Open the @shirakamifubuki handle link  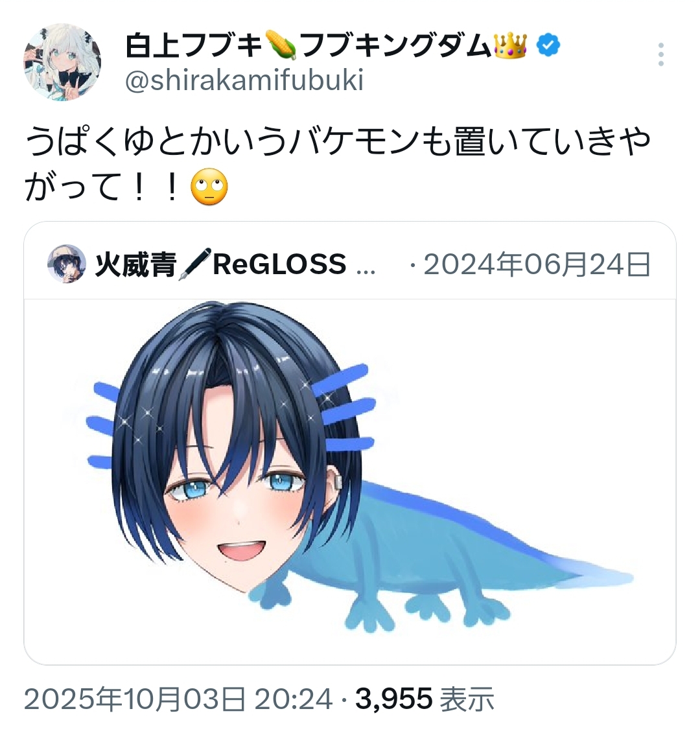point(244,80)
